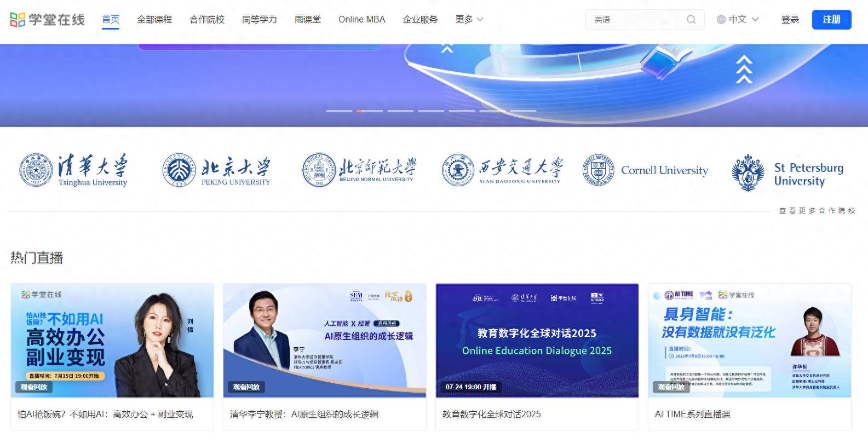868x443 pixels.
Task: Click title 怕AI抢饭碗？不如用AI：高效办公 + 副业变现
Action: pyautogui.click(x=105, y=415)
